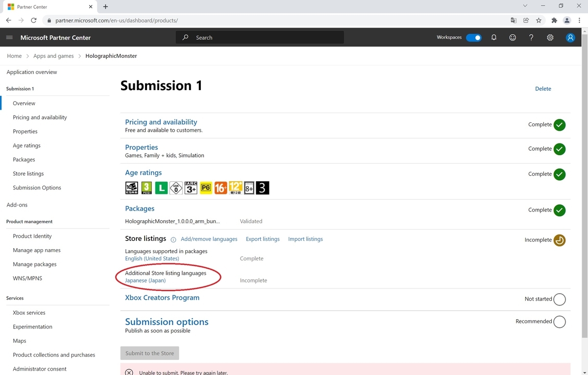Open Maps in sidebar
588x375 pixels.
[x=20, y=341]
